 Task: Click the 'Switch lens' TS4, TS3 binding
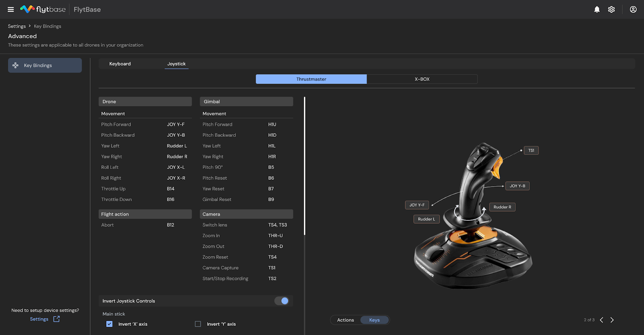coord(278,225)
